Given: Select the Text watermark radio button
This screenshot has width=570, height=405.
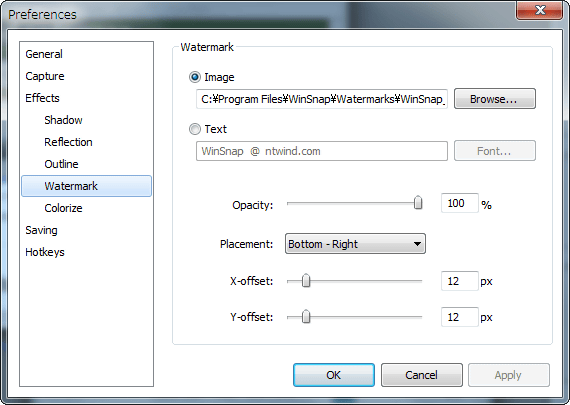Looking at the screenshot, I should pos(195,129).
